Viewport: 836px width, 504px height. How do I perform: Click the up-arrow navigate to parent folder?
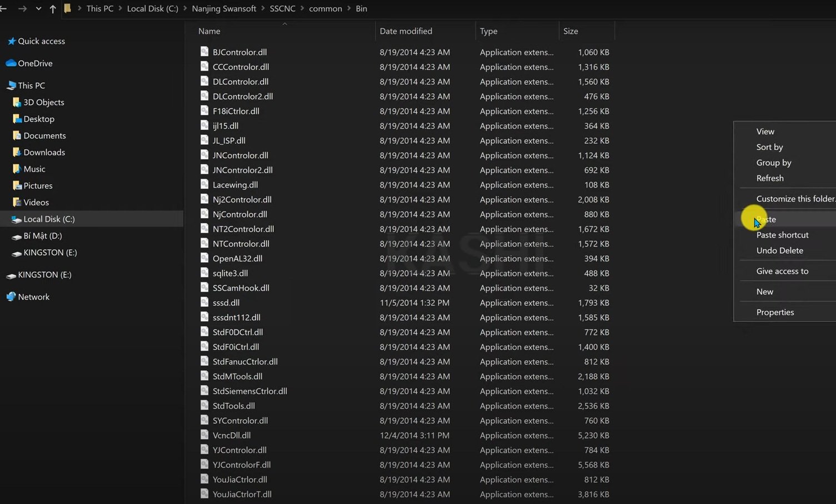(53, 9)
